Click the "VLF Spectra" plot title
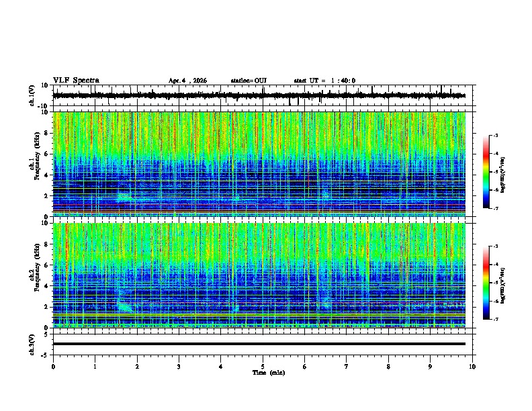The image size is (532, 411). [76, 81]
